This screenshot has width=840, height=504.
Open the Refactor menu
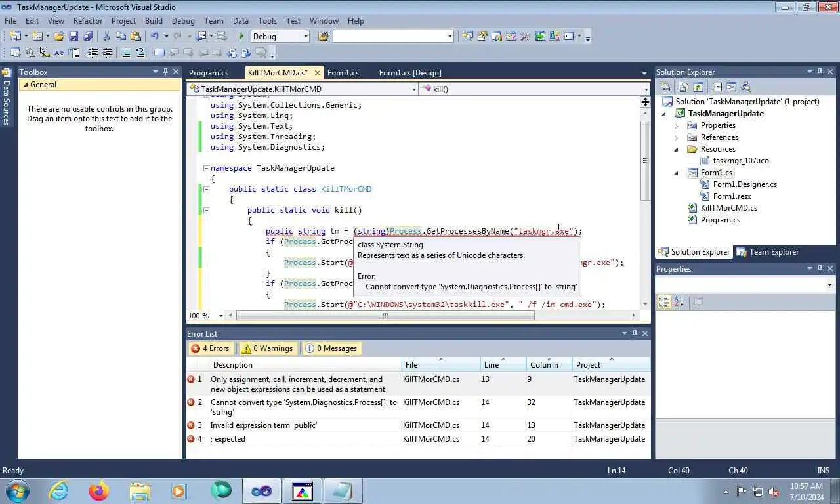tap(88, 21)
